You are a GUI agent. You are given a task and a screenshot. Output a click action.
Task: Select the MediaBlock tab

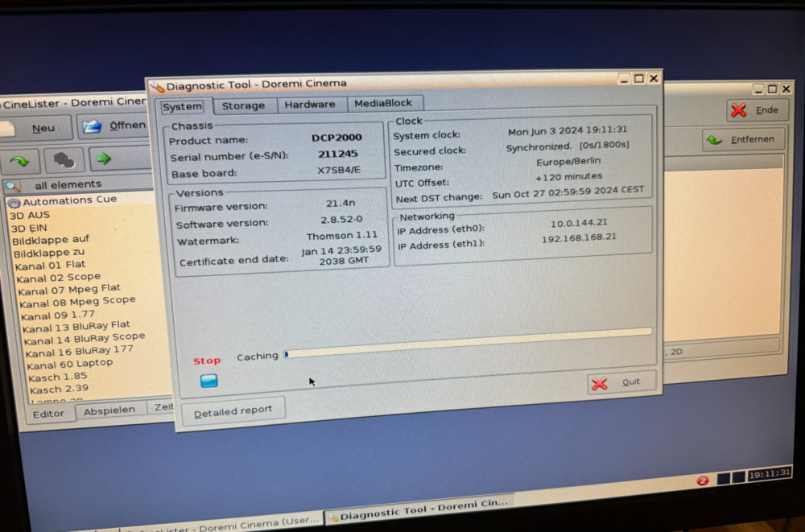(x=383, y=103)
